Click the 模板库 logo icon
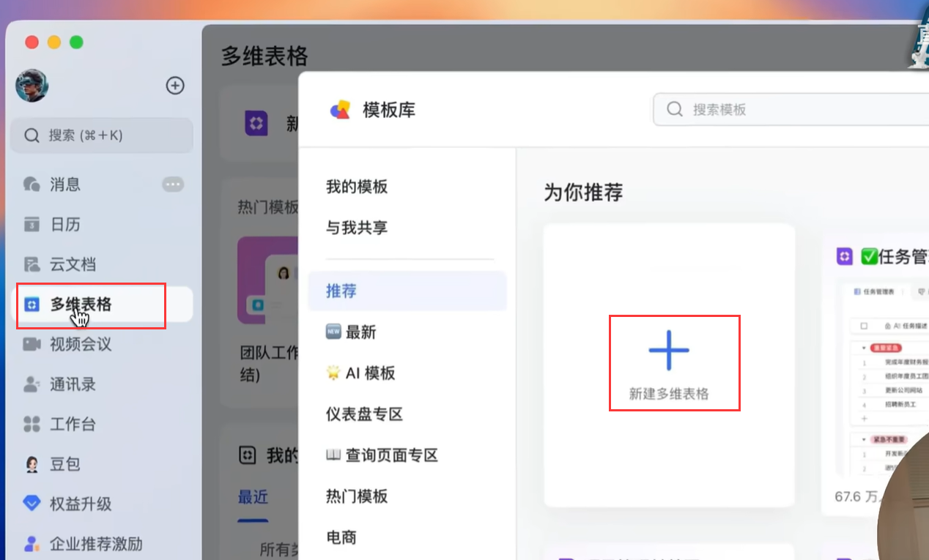929x560 pixels. pos(340,110)
